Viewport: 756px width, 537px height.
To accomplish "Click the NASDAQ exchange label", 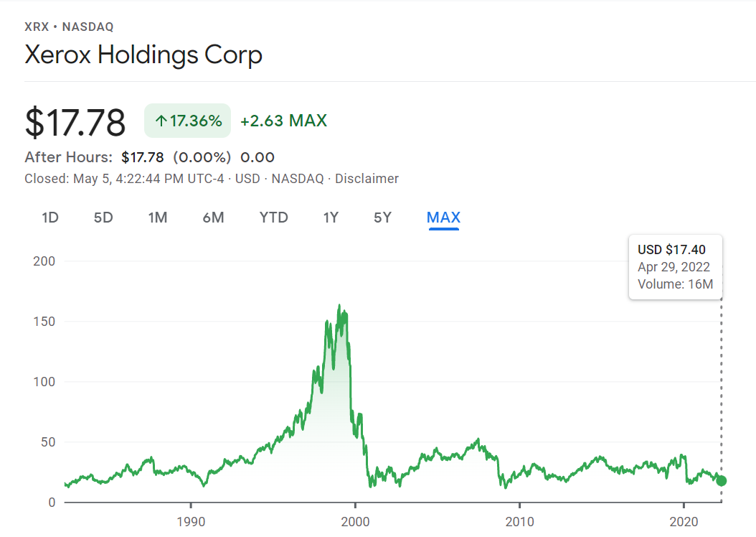I will pos(89,27).
